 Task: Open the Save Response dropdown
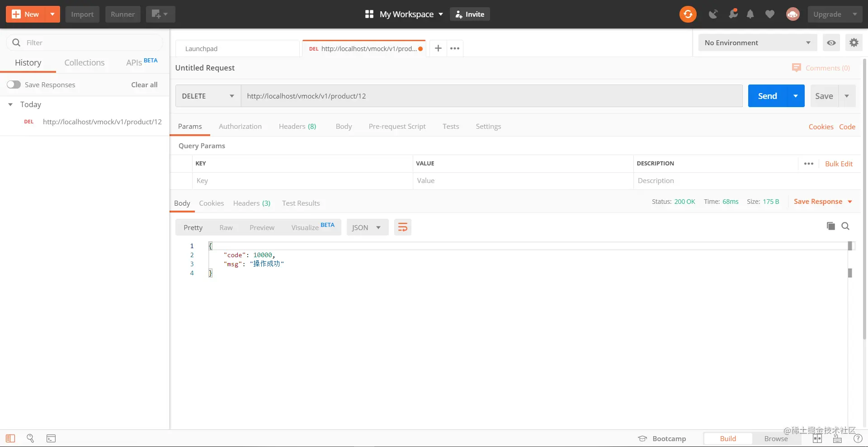pyautogui.click(x=823, y=202)
